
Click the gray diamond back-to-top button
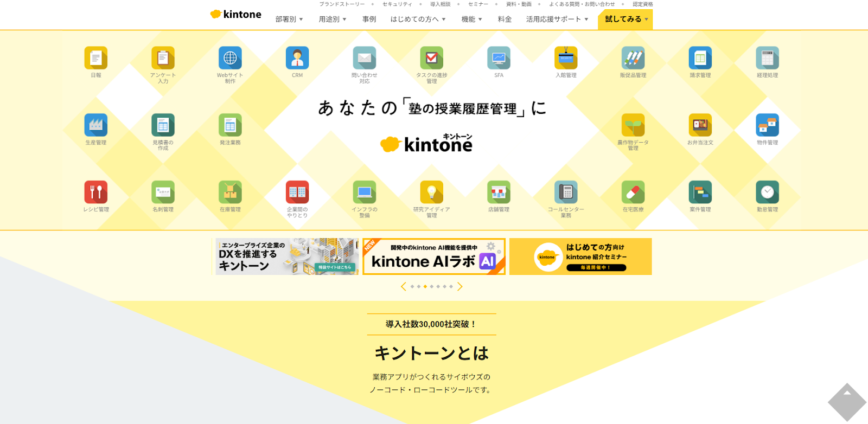[x=847, y=402]
